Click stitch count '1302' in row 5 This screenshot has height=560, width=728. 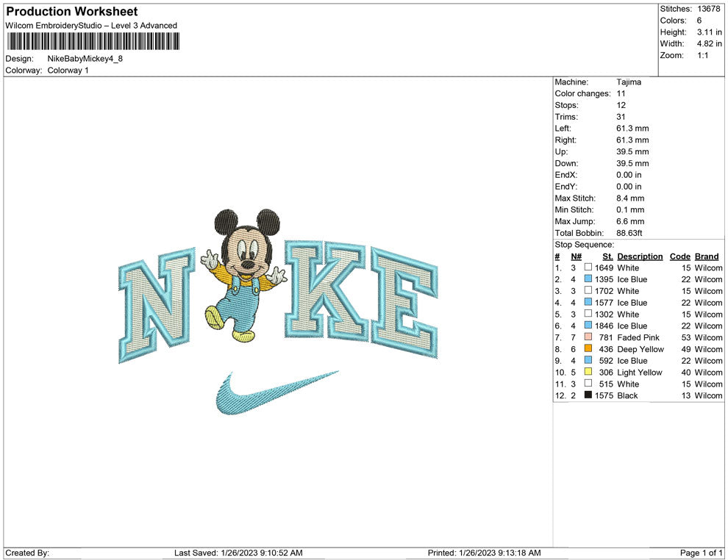tap(604, 314)
